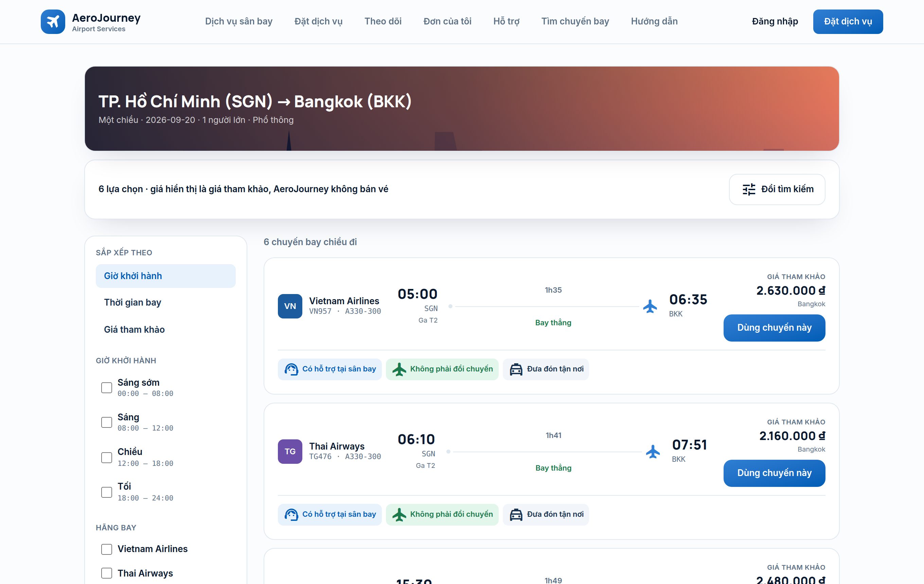Click the plane icon on the VN957 route line
Image resolution: width=924 pixels, height=584 pixels.
click(650, 306)
